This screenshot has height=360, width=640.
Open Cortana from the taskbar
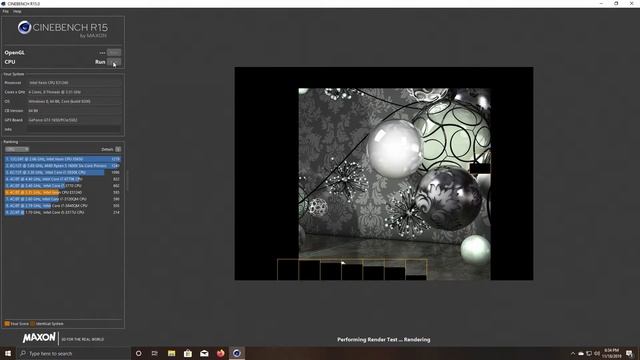(x=138, y=353)
